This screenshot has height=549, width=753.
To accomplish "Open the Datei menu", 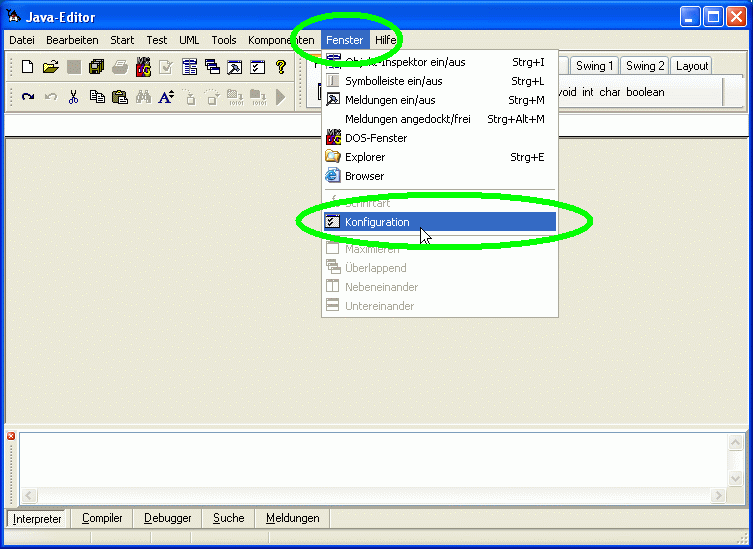I will point(21,40).
